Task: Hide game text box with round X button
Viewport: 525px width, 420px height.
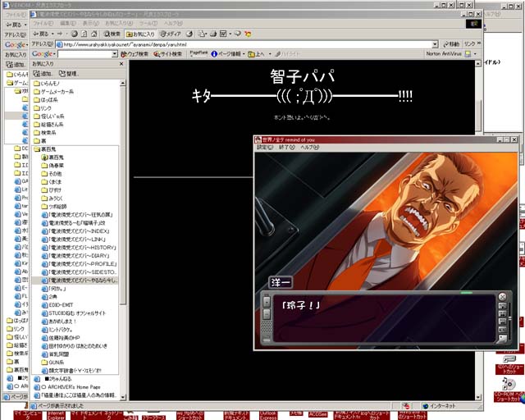Action: click(502, 297)
